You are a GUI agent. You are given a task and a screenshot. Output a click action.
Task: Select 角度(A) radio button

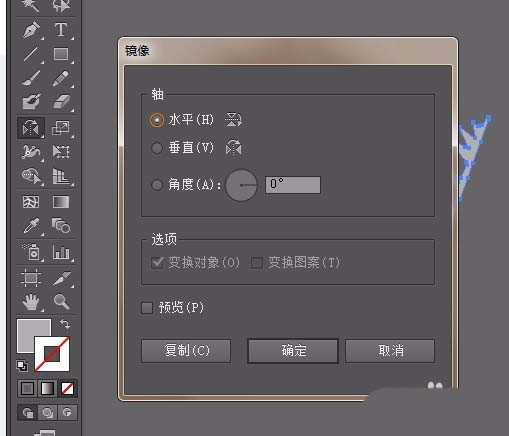pyautogui.click(x=157, y=185)
